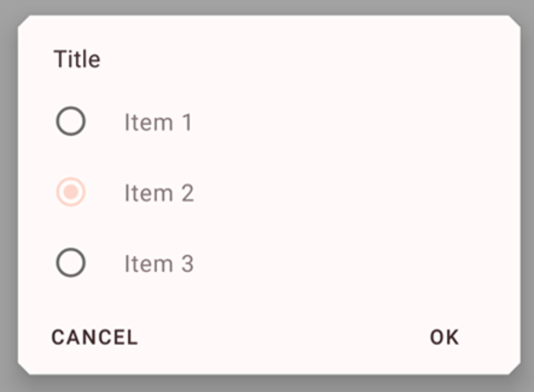The width and height of the screenshot is (534, 392).
Task: Click the word Title at dialog top
Action: coord(77,59)
